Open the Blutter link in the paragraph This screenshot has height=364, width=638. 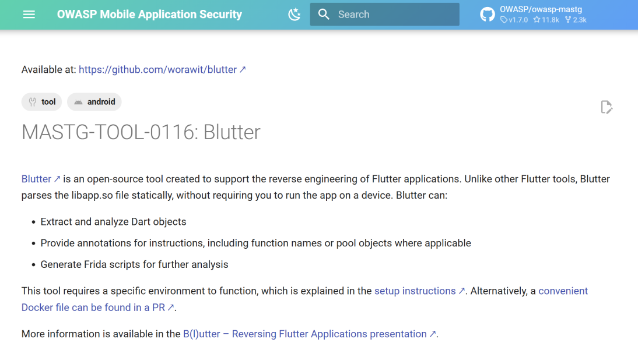click(x=41, y=179)
